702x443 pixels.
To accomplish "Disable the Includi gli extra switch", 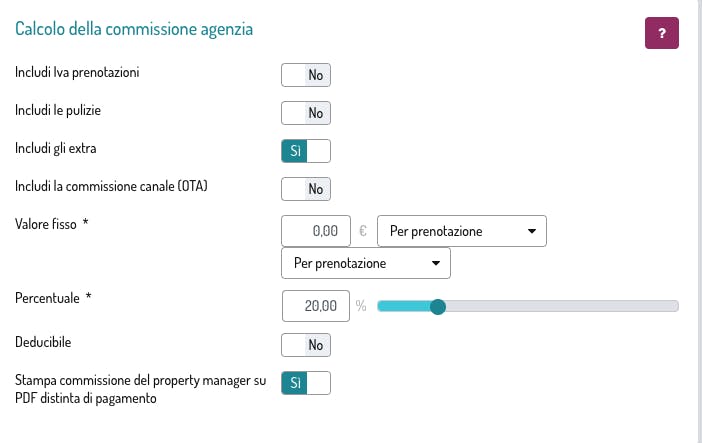I will (x=306, y=151).
